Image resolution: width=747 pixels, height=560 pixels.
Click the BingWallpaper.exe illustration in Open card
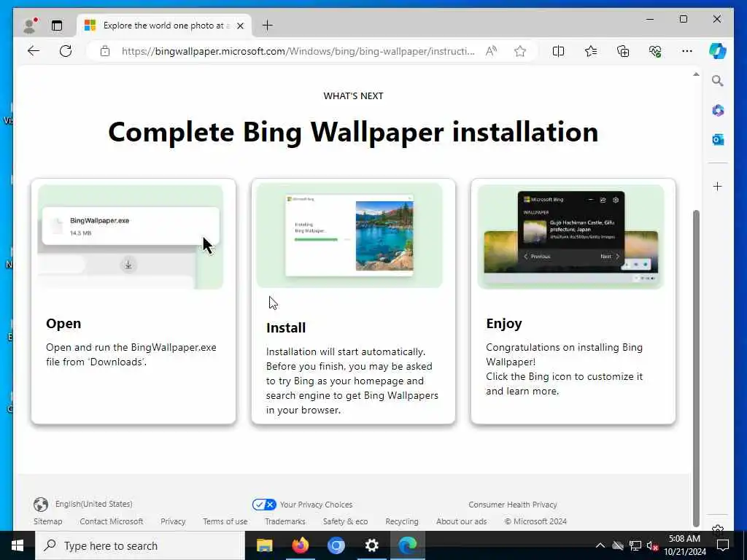coord(131,237)
